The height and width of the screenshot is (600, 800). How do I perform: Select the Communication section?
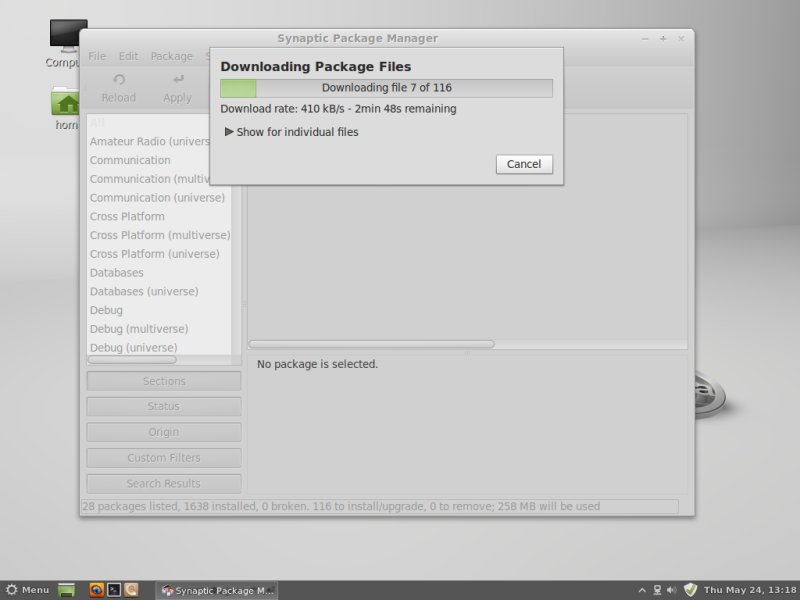(159, 160)
